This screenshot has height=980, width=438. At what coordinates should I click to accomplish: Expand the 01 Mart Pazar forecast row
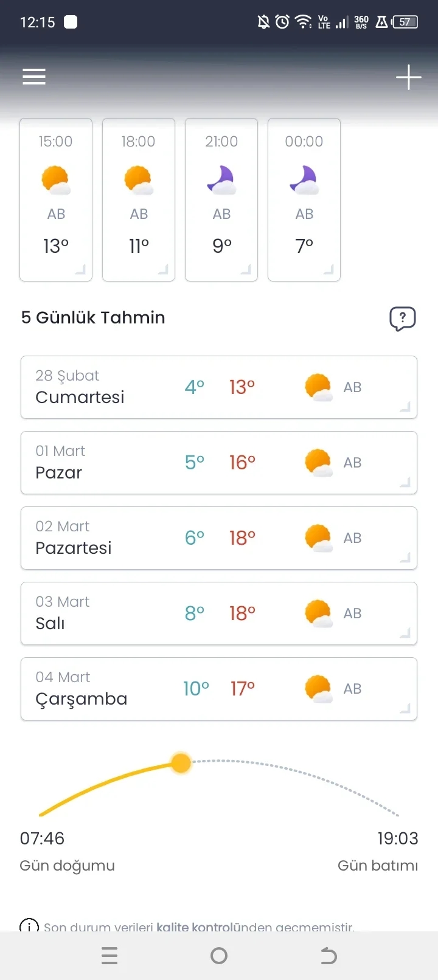[219, 463]
